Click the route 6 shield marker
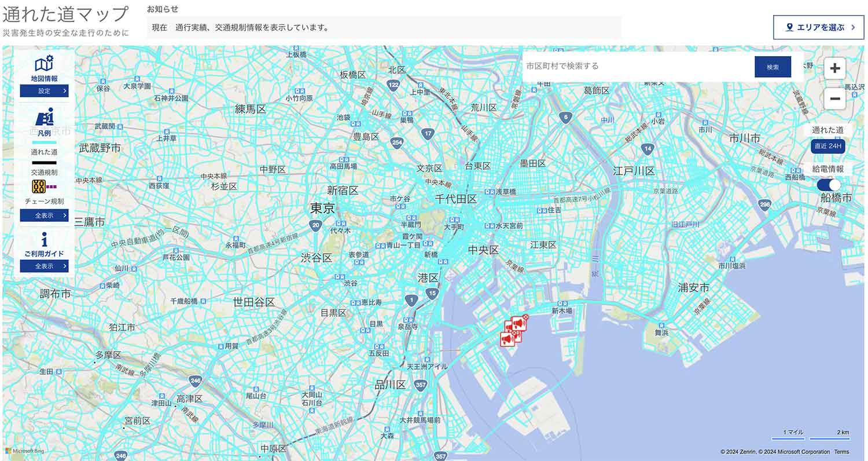Screen dimensions: 868x461 (566, 118)
